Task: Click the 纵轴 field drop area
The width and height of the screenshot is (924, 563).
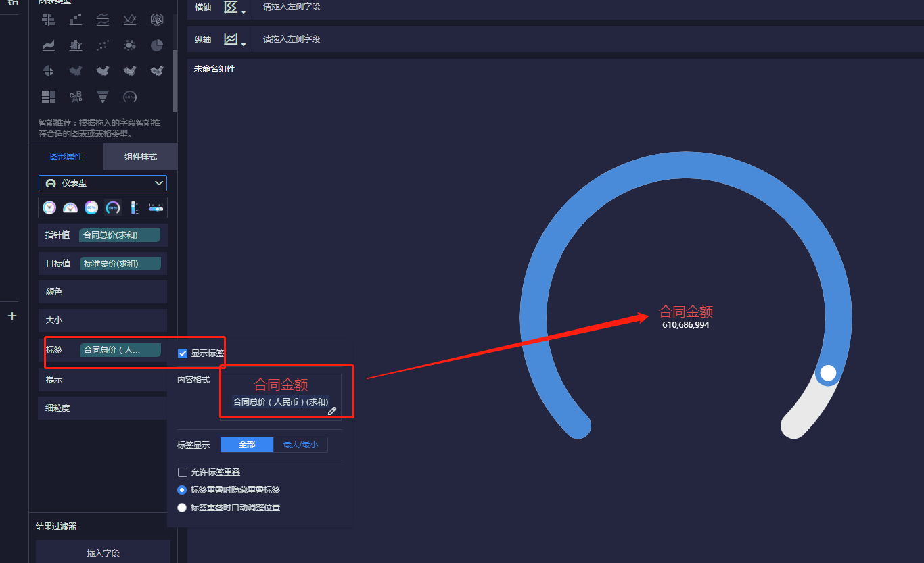Action: [x=588, y=40]
